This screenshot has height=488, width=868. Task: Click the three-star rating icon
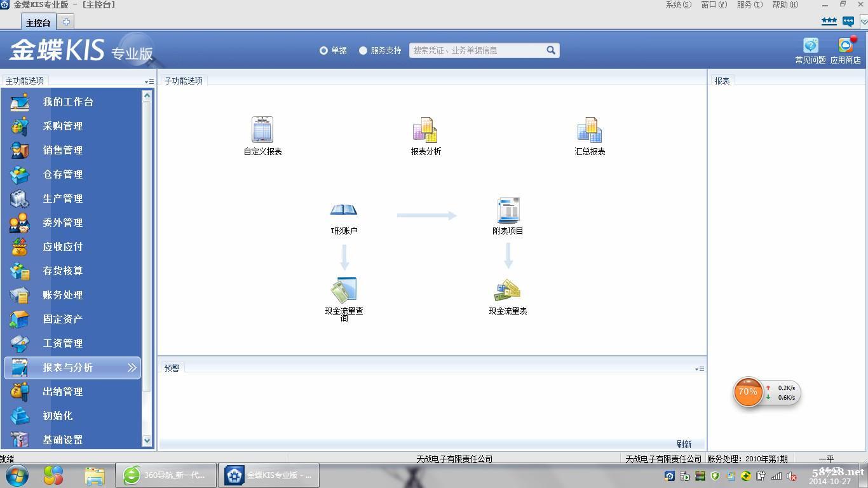(829, 21)
